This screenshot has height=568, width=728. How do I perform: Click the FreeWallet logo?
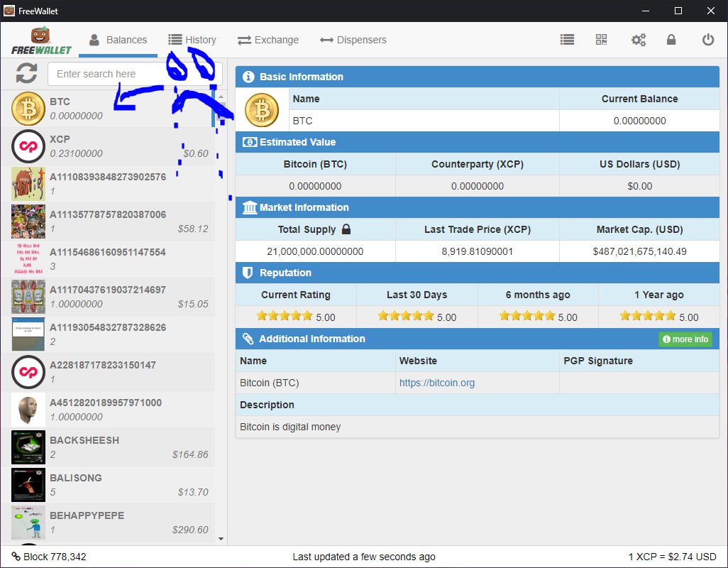(41, 40)
